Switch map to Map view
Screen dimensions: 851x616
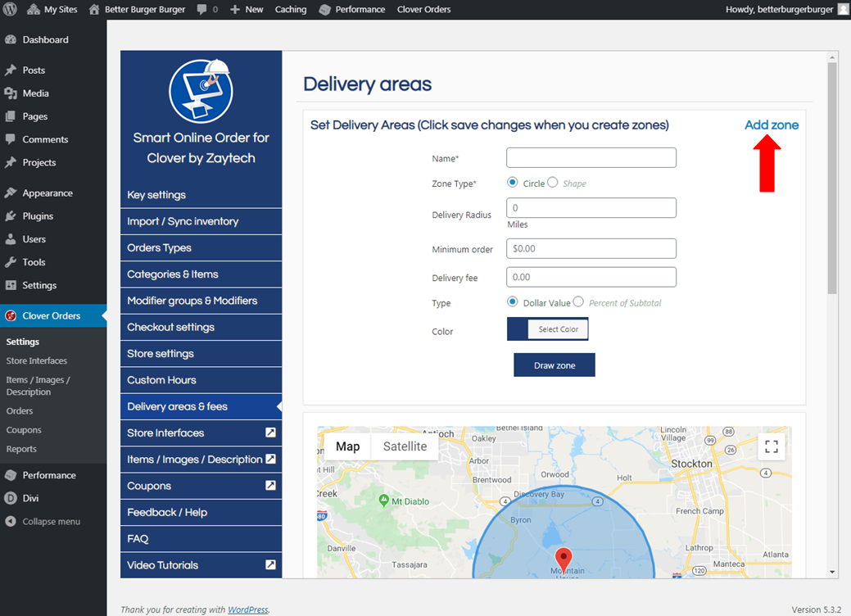[x=348, y=446]
